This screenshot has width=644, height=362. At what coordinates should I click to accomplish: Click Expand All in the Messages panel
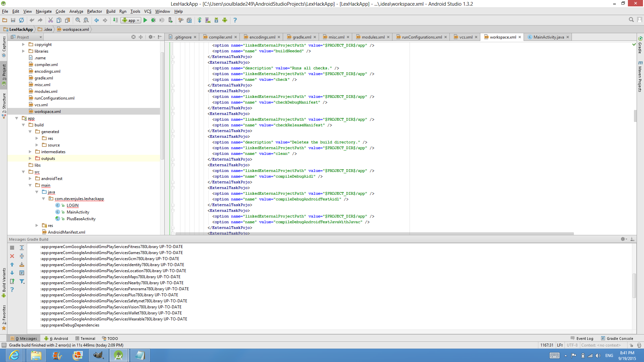click(x=22, y=248)
